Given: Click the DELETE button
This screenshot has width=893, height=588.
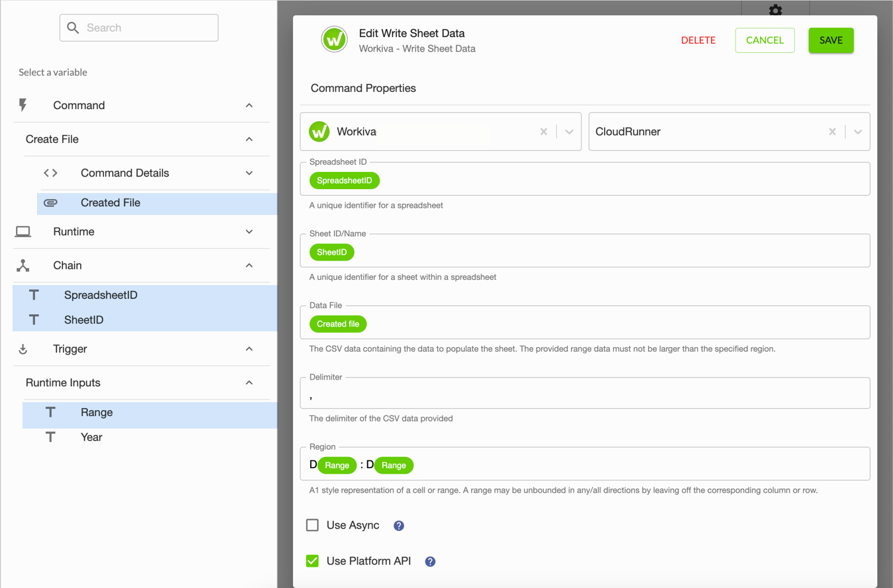Looking at the screenshot, I should pos(698,40).
